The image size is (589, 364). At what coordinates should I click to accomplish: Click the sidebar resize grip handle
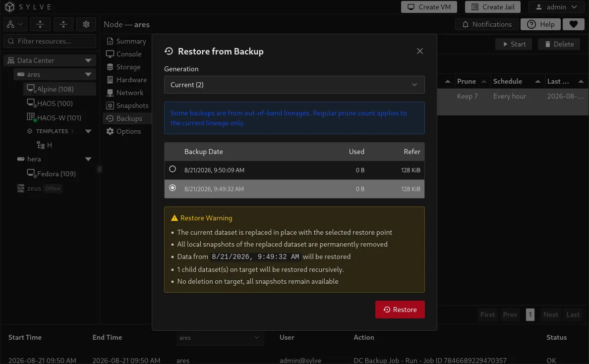pyautogui.click(x=100, y=169)
